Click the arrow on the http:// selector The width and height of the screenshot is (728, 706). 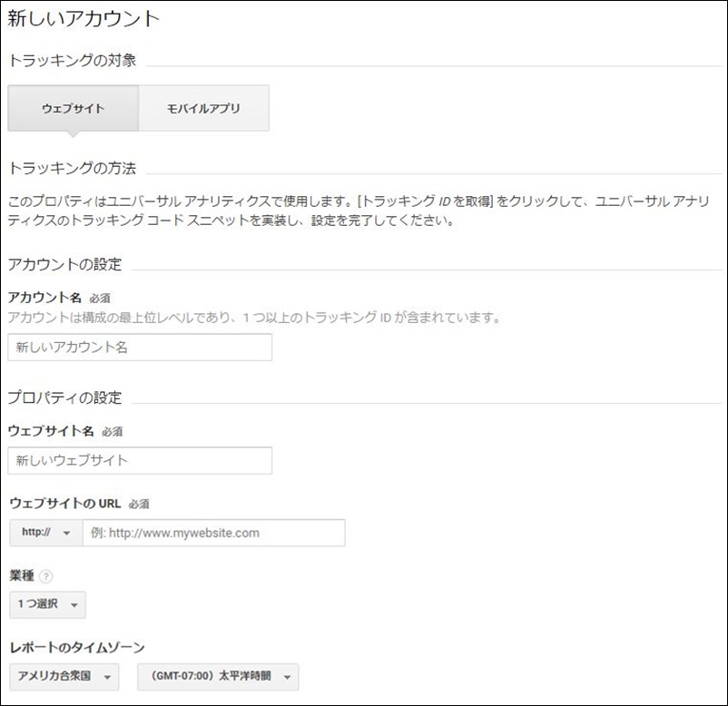pyautogui.click(x=67, y=533)
